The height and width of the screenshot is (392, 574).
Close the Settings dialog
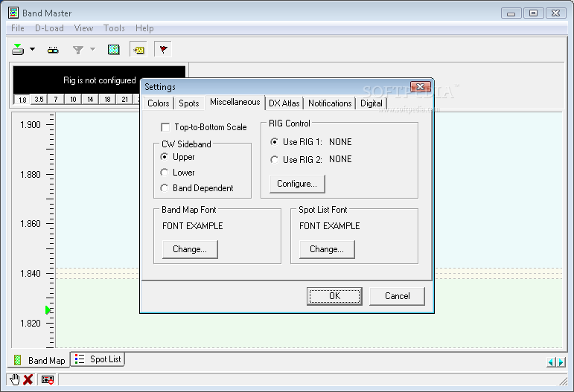pyautogui.click(x=420, y=87)
